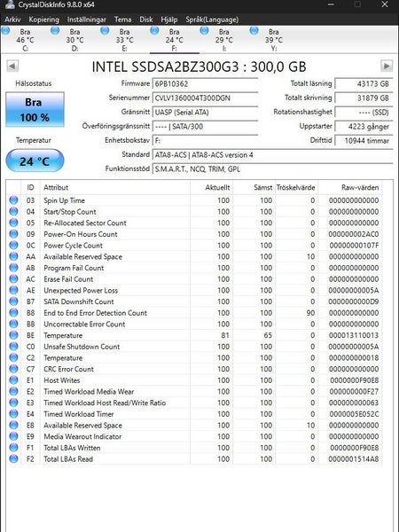
Task: Click the Enhetsbokstav field F:
Action: point(205,140)
